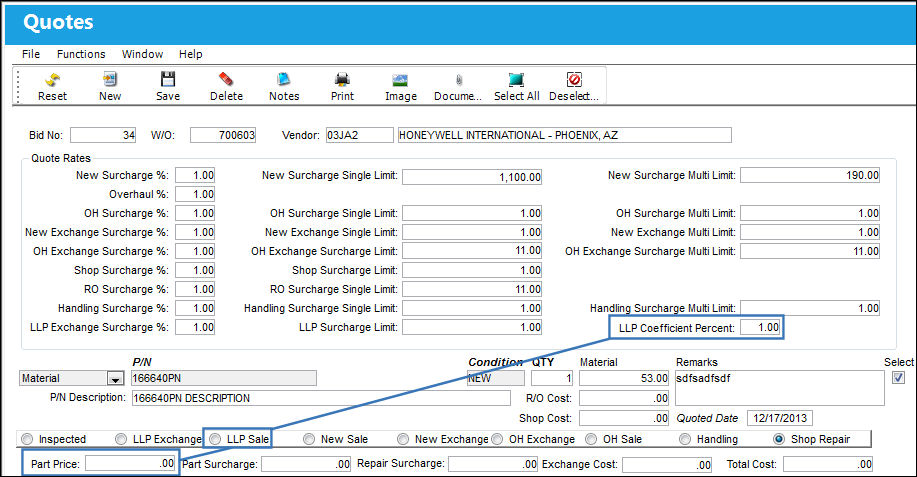This screenshot has height=477, width=917.
Task: Open the Window menu
Action: [x=142, y=54]
